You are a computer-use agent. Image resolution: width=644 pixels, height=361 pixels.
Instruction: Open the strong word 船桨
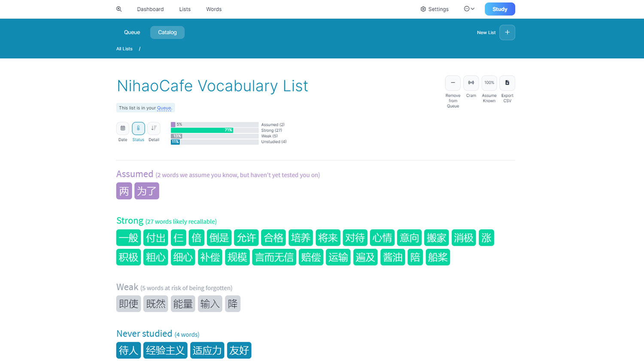point(438,257)
